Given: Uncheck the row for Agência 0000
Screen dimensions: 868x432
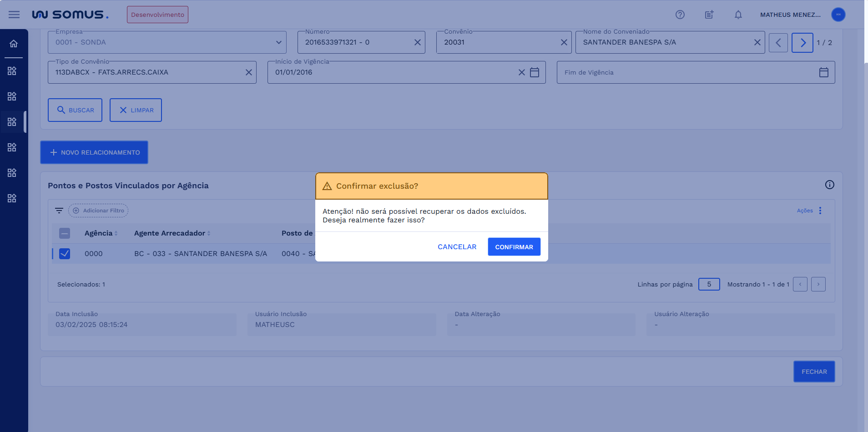Looking at the screenshot, I should coord(65,254).
